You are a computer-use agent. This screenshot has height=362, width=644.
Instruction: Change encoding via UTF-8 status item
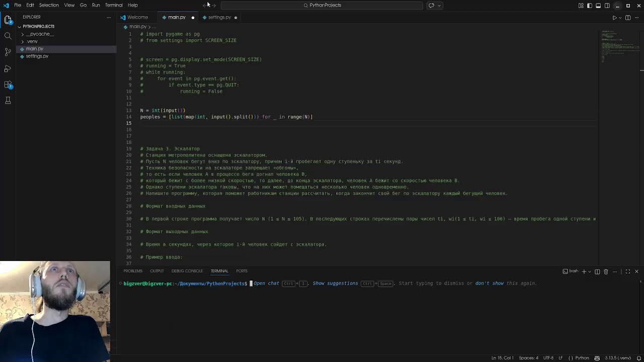pyautogui.click(x=548, y=358)
